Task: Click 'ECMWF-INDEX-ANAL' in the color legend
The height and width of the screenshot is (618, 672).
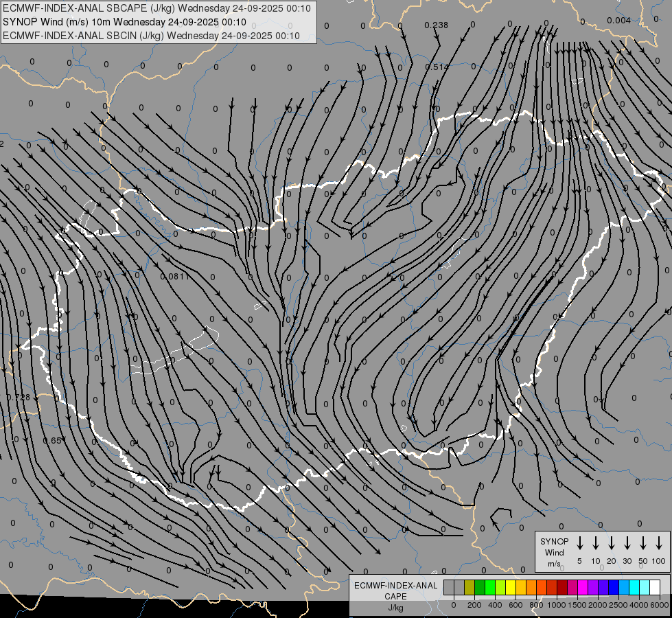Action: pos(395,586)
